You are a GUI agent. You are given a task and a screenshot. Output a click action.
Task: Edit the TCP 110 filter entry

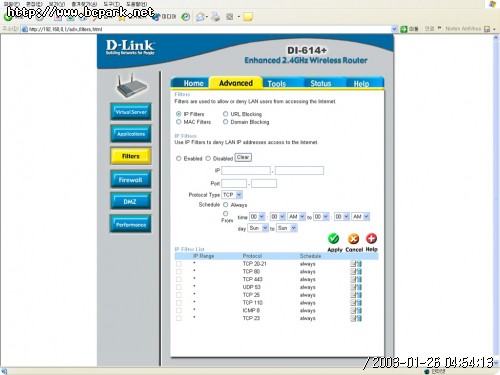pyautogui.click(x=353, y=303)
